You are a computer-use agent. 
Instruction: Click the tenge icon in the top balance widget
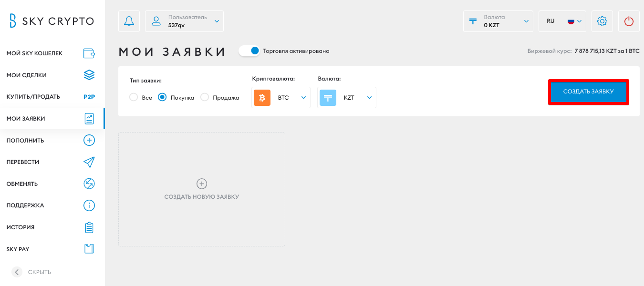point(473,21)
